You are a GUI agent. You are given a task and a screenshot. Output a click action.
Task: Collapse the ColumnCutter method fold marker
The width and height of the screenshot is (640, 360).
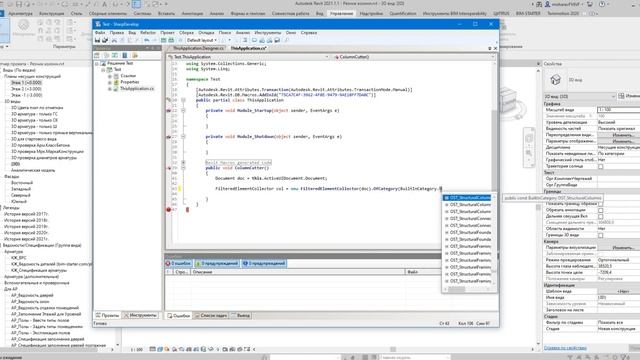coord(183,168)
